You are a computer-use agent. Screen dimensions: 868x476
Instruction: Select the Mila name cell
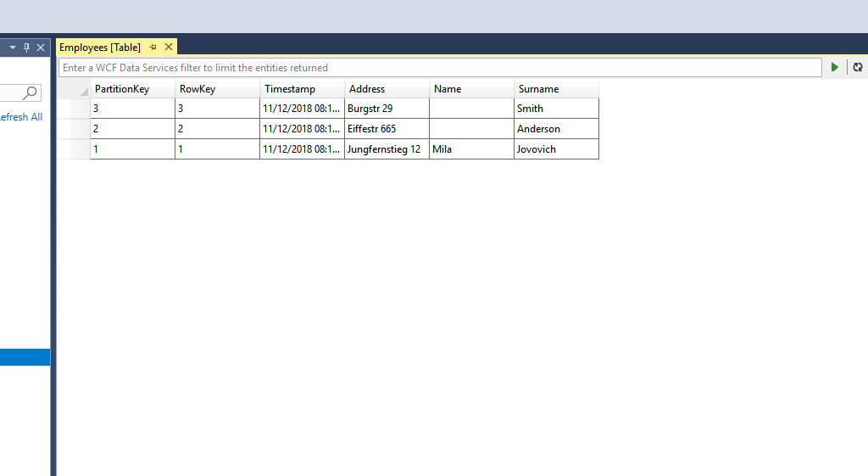coord(470,149)
